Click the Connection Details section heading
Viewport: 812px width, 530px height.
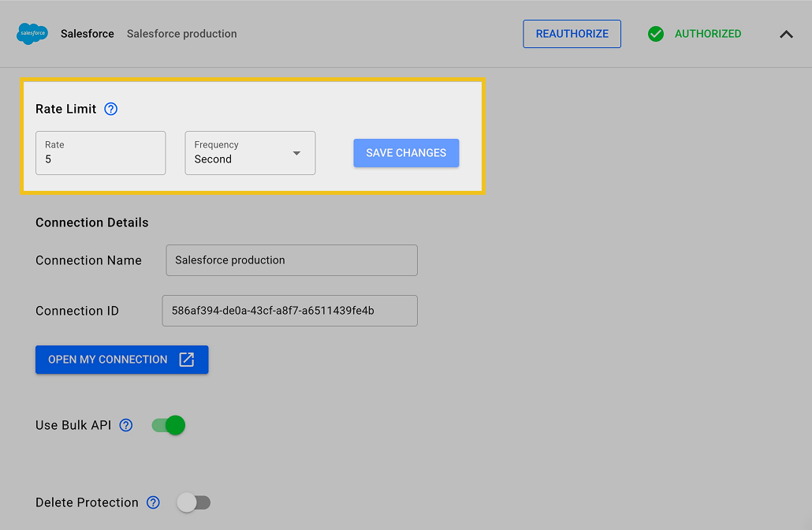pyautogui.click(x=91, y=222)
